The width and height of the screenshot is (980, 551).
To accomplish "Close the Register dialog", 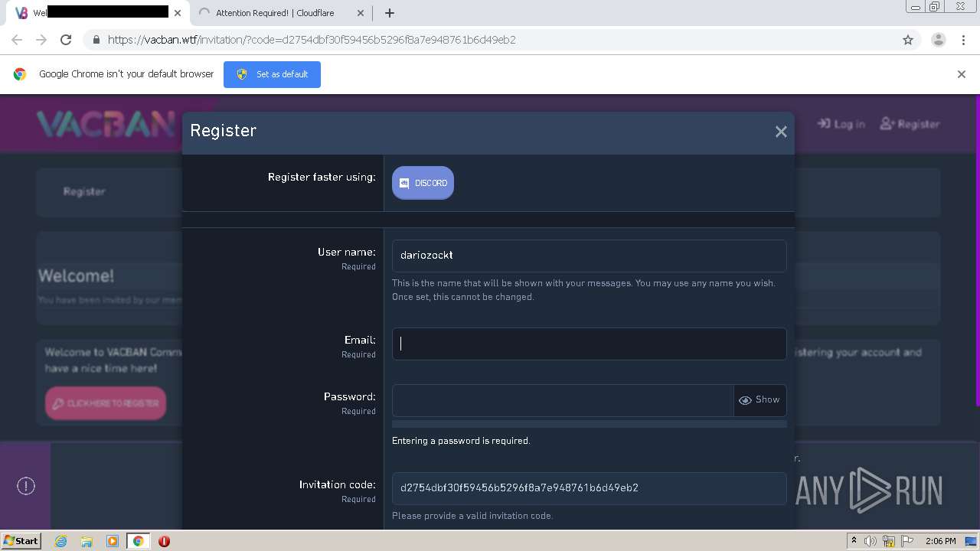I will (x=781, y=132).
